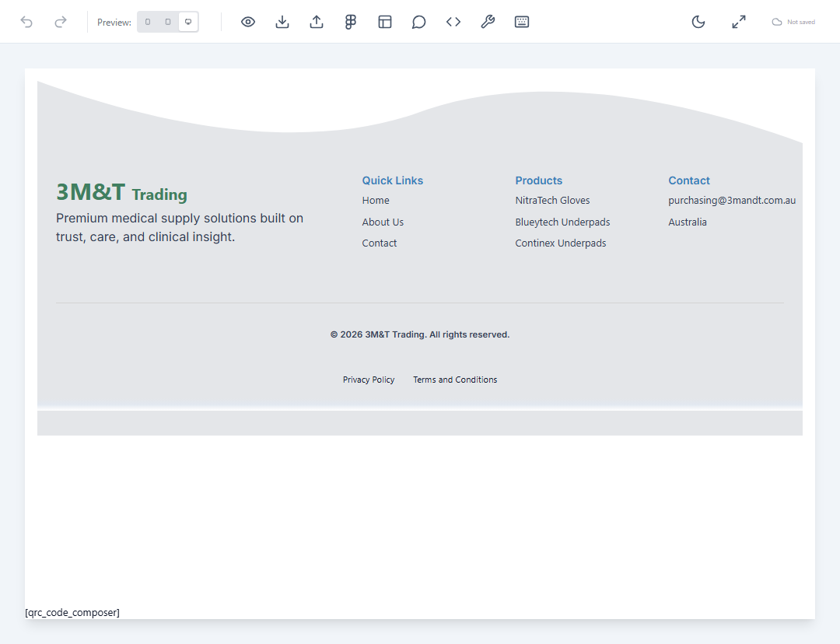Switch preview to tablet size
The width and height of the screenshot is (840, 644).
(x=168, y=22)
